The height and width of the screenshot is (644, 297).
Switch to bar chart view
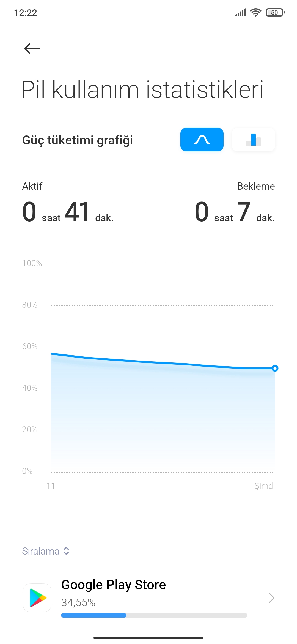[x=253, y=140]
